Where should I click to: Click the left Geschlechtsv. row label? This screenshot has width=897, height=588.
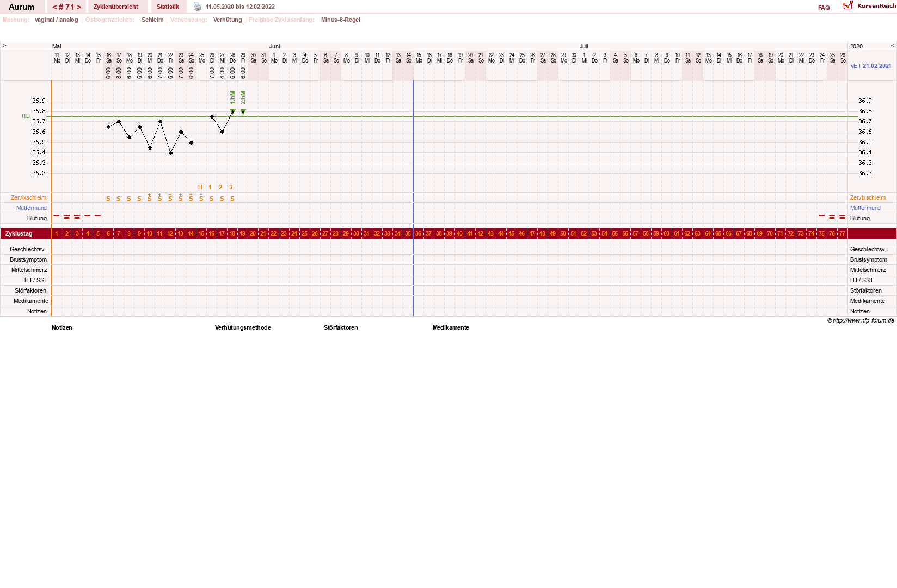click(28, 250)
